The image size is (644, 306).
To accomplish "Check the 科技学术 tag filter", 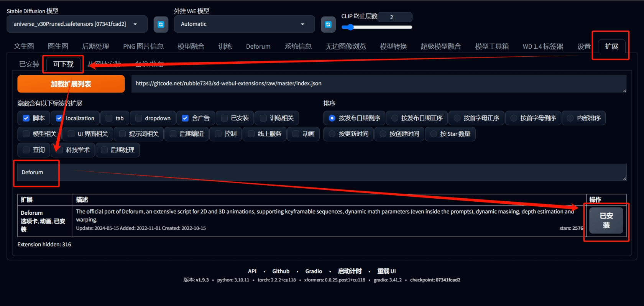I will click(x=59, y=150).
